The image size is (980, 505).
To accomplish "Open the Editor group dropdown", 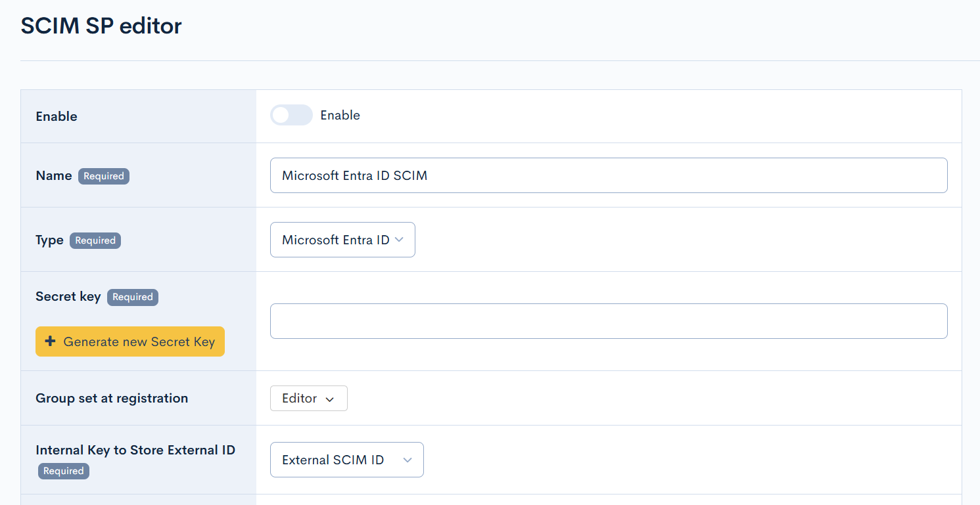I will [308, 399].
